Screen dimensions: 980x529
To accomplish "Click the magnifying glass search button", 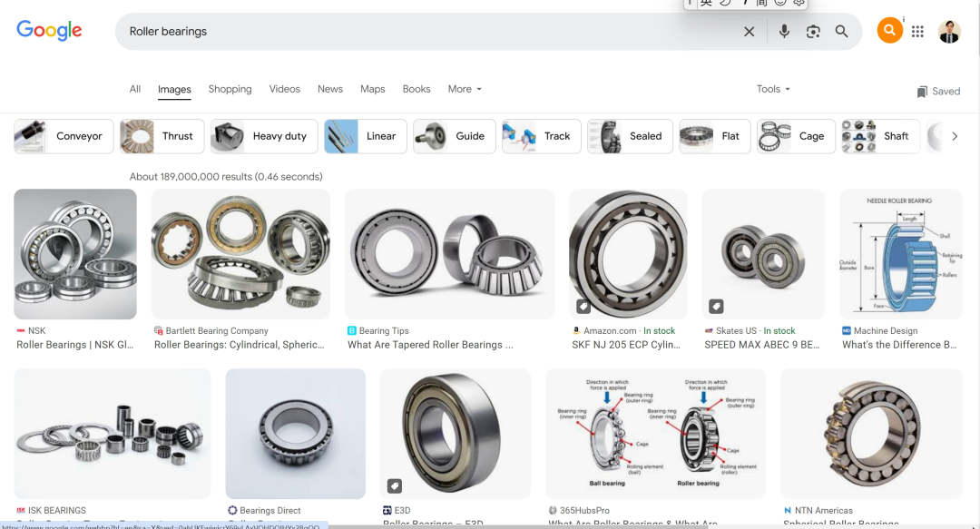I will pyautogui.click(x=842, y=32).
